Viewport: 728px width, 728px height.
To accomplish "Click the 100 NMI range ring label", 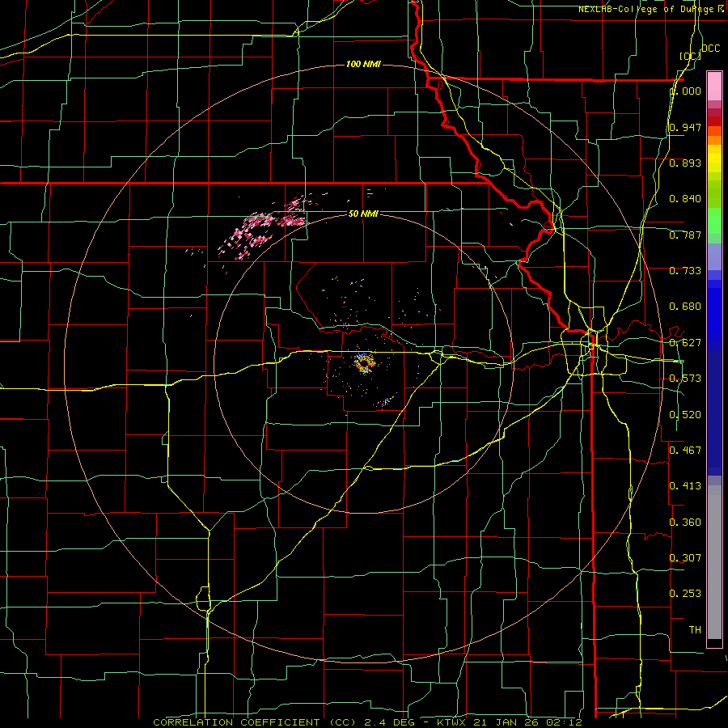I will [x=363, y=64].
